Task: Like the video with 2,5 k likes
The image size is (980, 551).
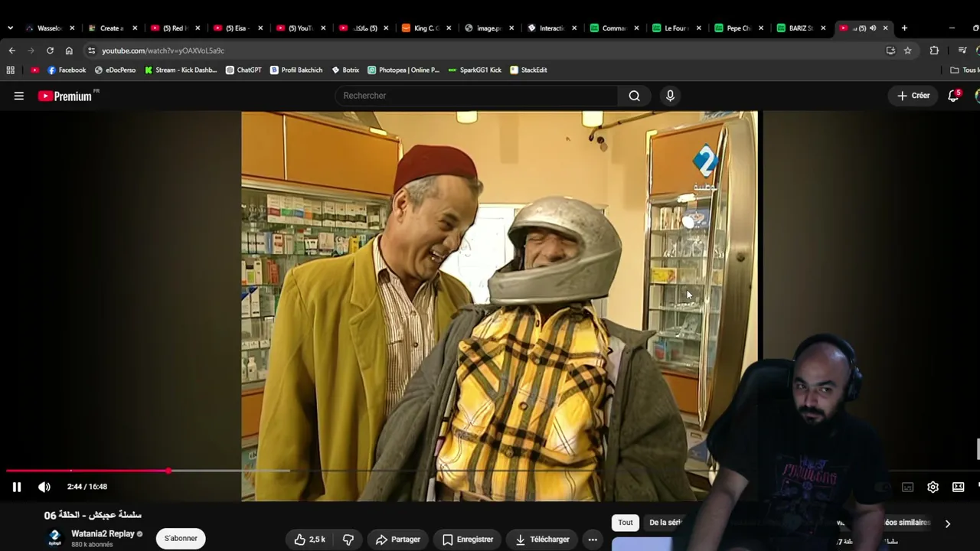Action: [309, 540]
